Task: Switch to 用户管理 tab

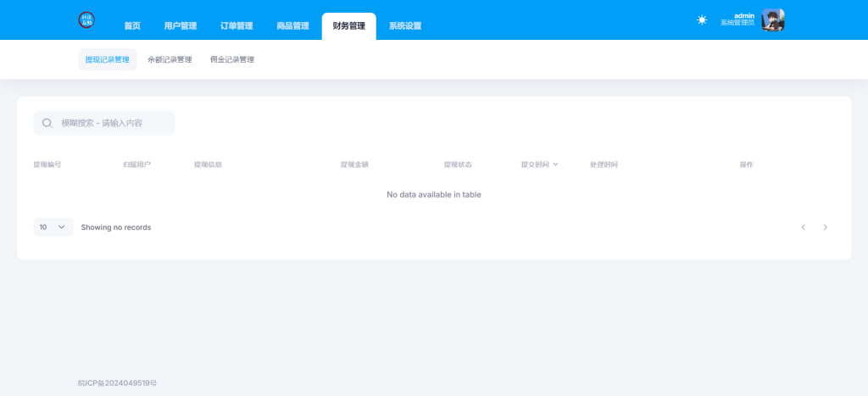Action: [x=181, y=26]
